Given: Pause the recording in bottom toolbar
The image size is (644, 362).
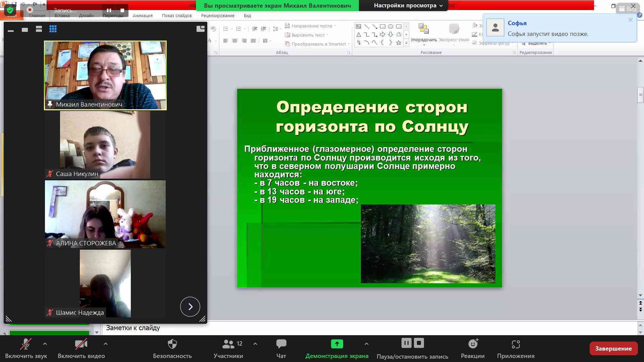Looking at the screenshot, I should pos(406,343).
